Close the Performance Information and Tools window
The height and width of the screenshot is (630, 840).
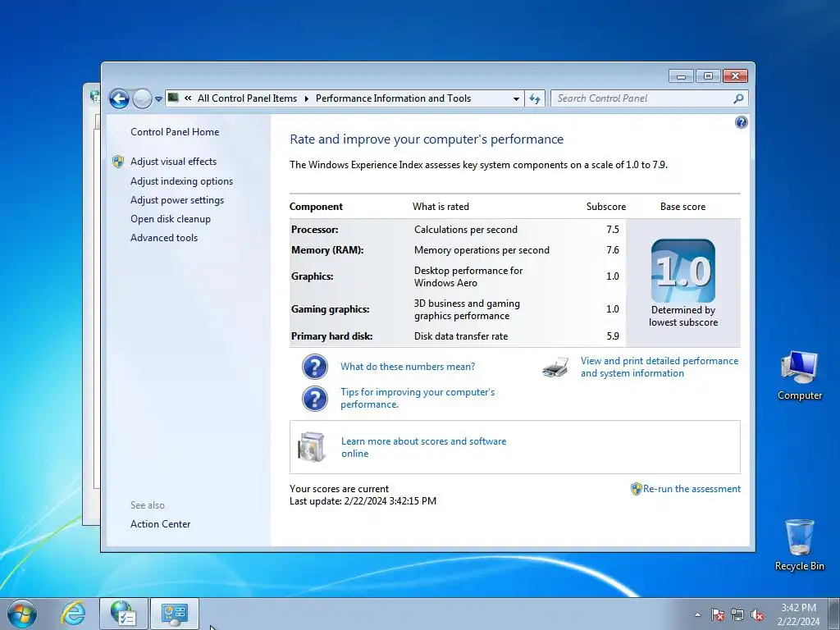coord(735,76)
